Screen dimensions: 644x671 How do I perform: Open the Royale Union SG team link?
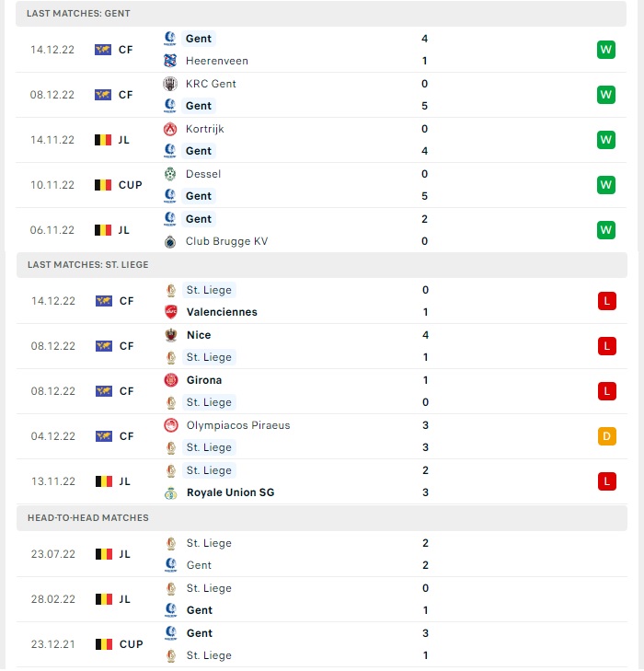(x=231, y=492)
